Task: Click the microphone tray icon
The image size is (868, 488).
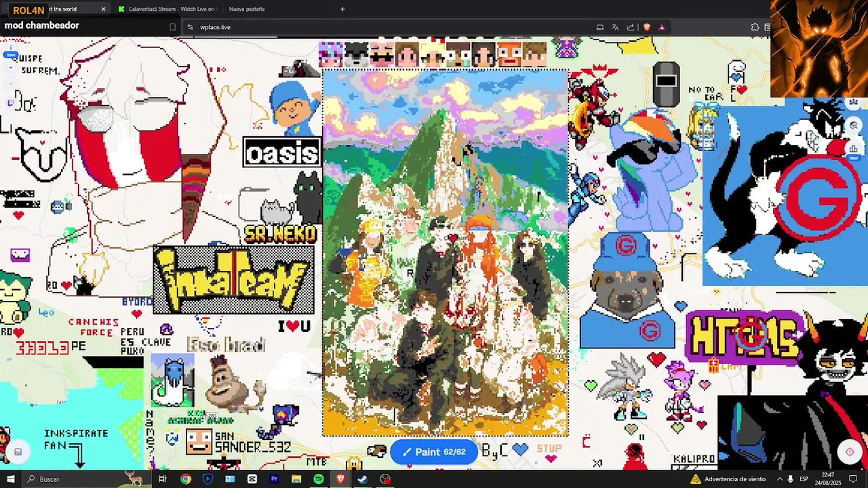Action: click(790, 479)
